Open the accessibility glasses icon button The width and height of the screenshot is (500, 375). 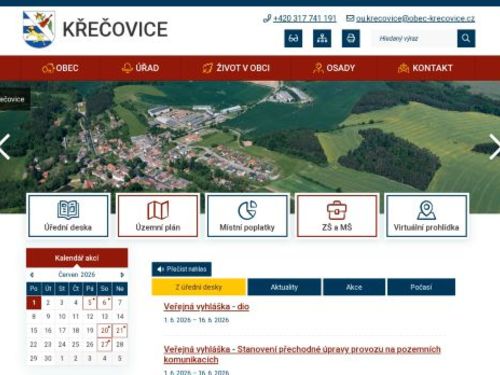tap(293, 38)
